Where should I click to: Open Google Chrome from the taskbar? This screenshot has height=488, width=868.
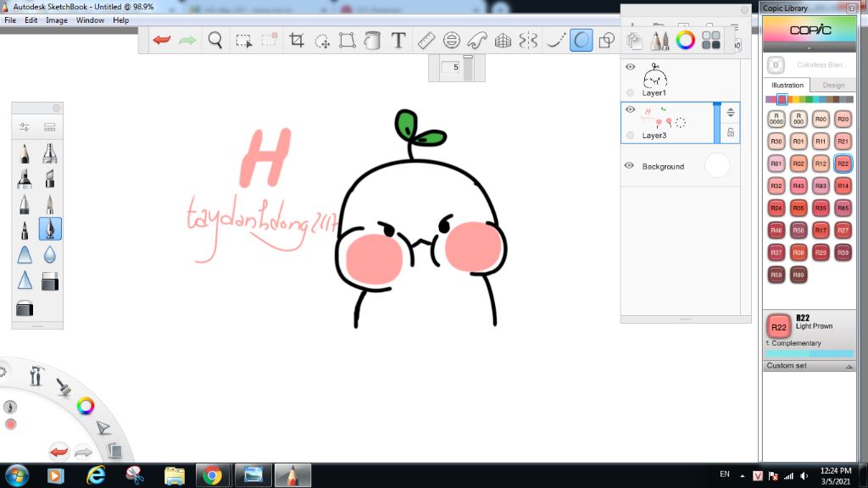(211, 475)
